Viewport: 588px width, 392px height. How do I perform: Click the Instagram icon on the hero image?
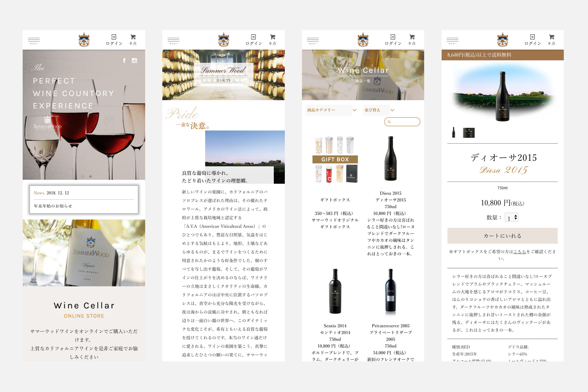134,61
